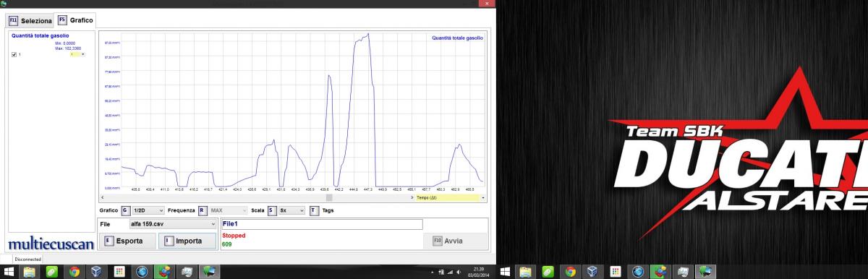Open Chrome from the taskbar

pyautogui.click(x=75, y=272)
